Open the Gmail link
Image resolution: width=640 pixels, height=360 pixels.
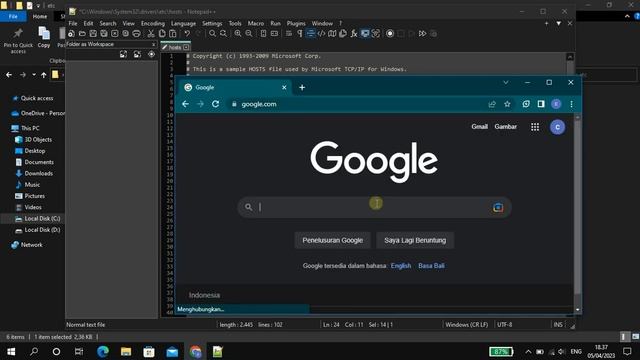point(479,127)
